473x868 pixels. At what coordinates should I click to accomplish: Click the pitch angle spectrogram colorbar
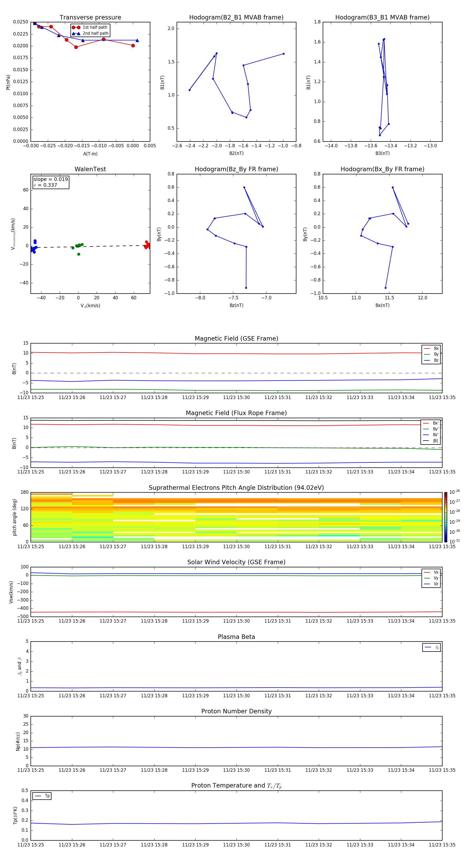pos(446,517)
